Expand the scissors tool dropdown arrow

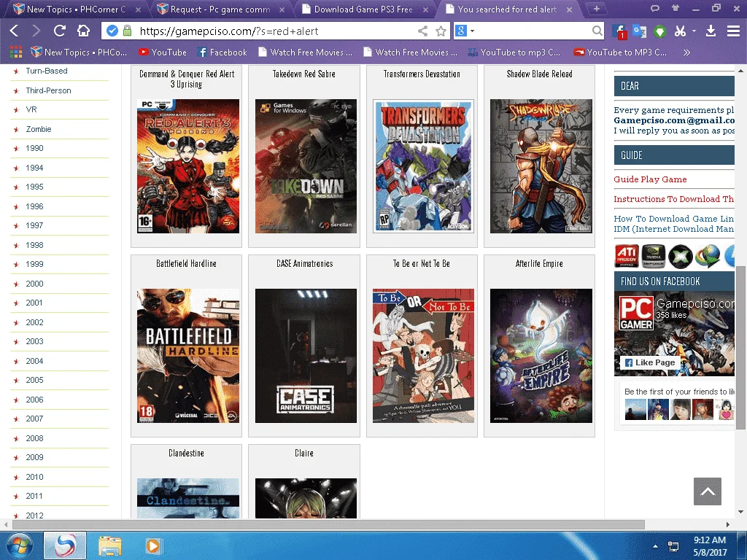(x=694, y=31)
